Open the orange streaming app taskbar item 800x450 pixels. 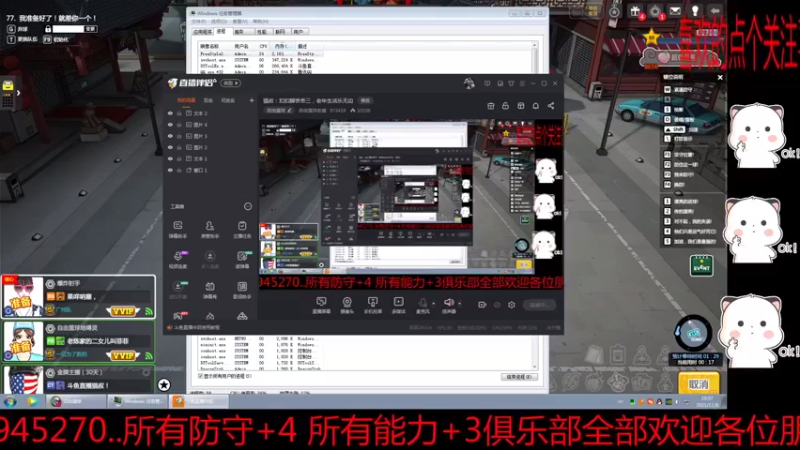[199, 402]
